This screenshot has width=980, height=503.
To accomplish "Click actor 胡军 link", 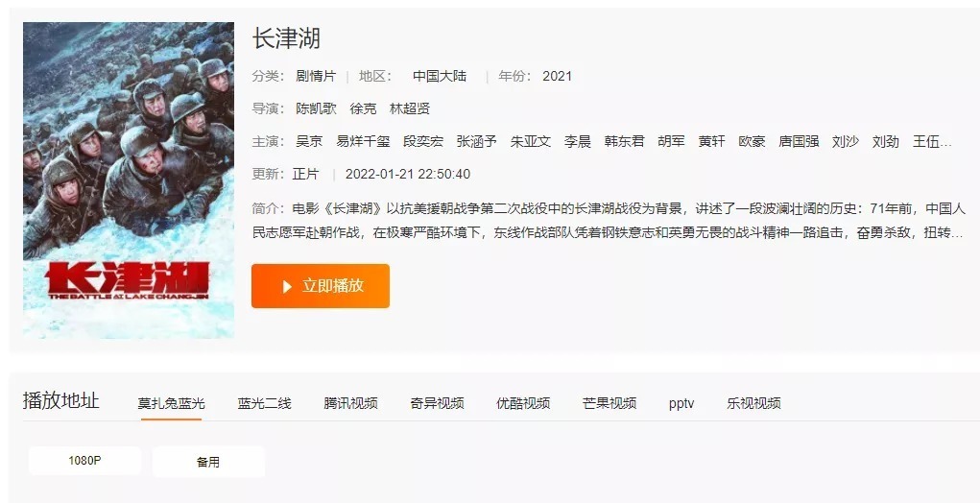I will [671, 141].
